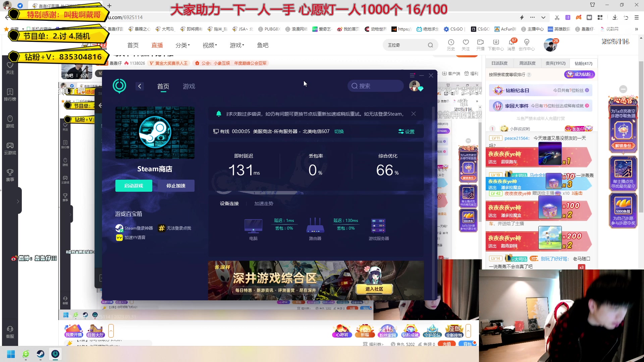
Task: Click 切换 to switch server node
Action: 339,131
